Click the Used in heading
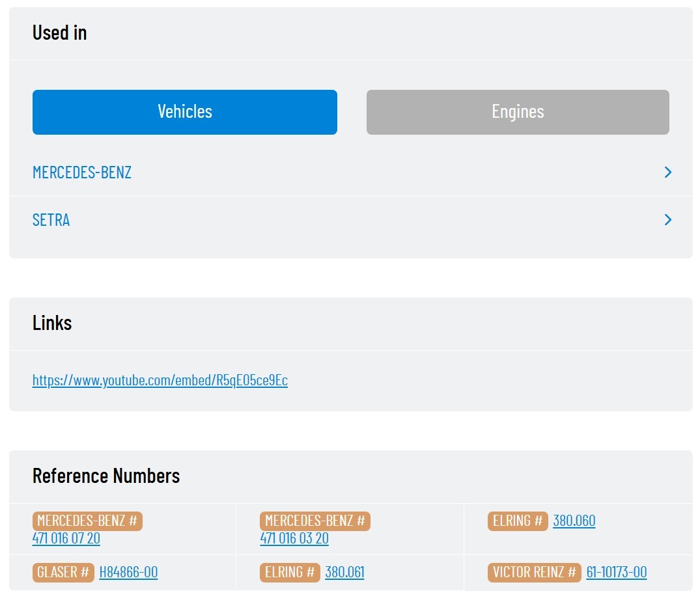 [x=60, y=33]
